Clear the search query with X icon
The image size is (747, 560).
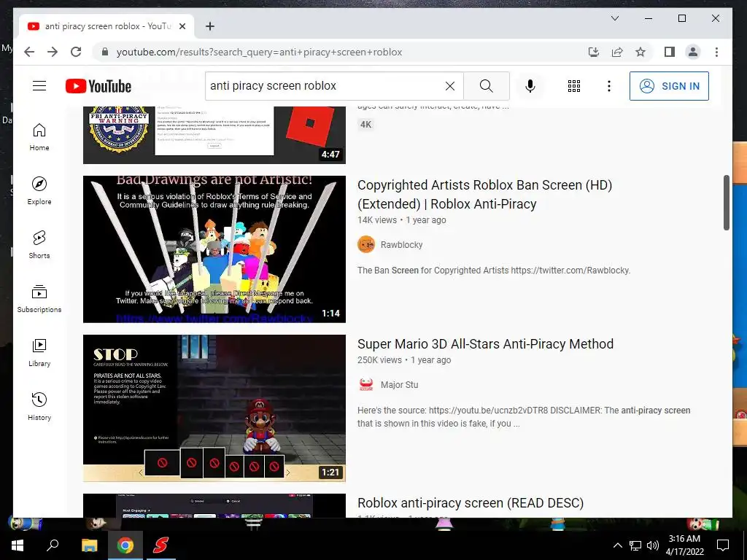pyautogui.click(x=449, y=86)
